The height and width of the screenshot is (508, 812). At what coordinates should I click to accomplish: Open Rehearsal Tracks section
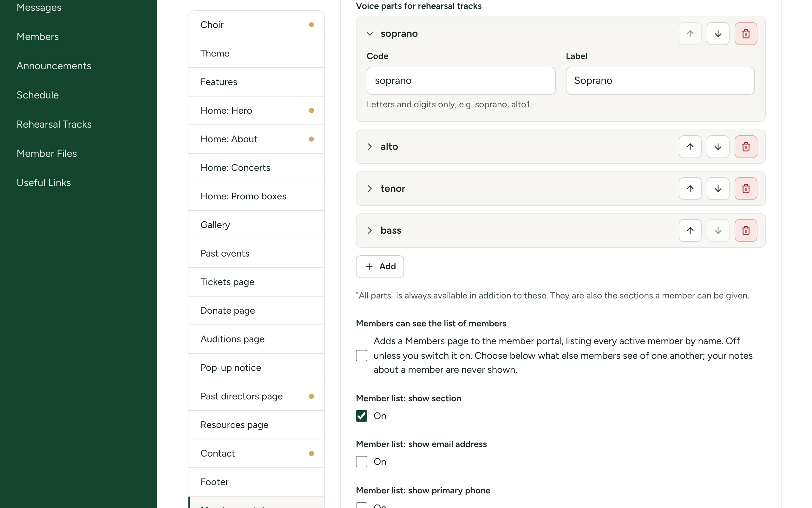pyautogui.click(x=54, y=124)
